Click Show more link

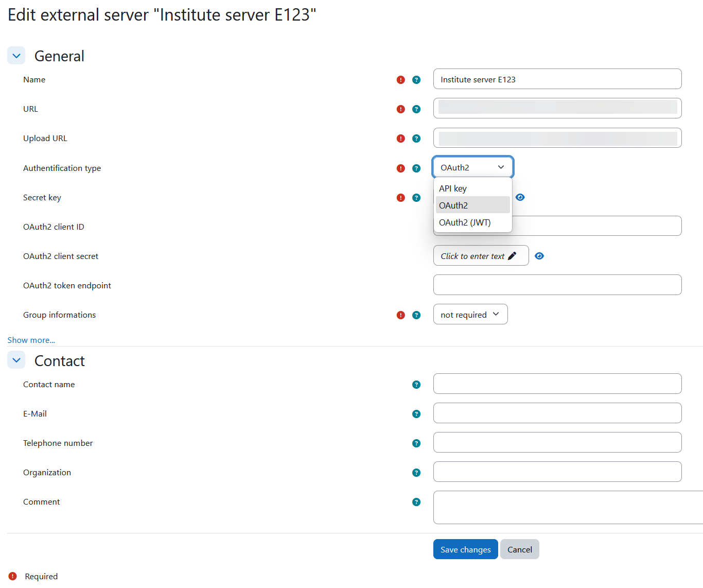tap(31, 340)
